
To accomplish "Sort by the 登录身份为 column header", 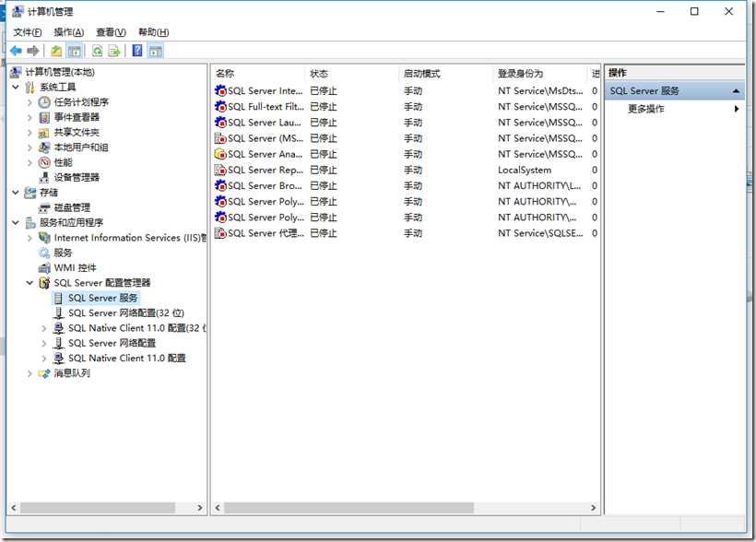I will coord(541,74).
